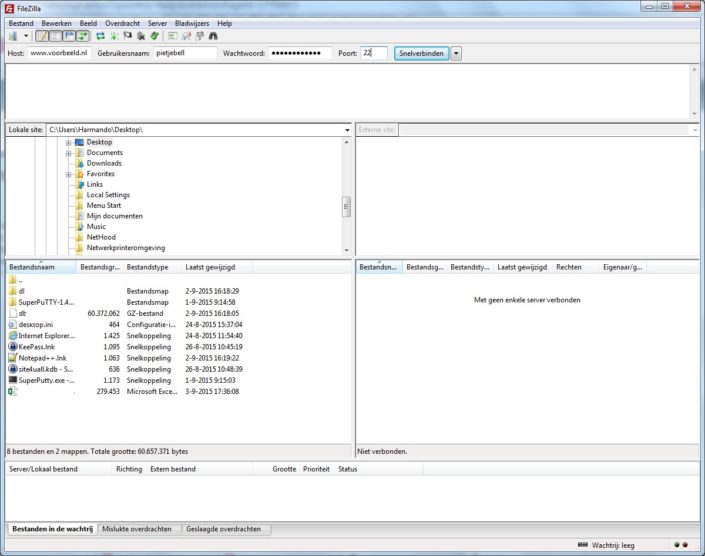Image resolution: width=705 pixels, height=556 pixels.
Task: Click the refresh file lists icon
Action: coord(100,36)
